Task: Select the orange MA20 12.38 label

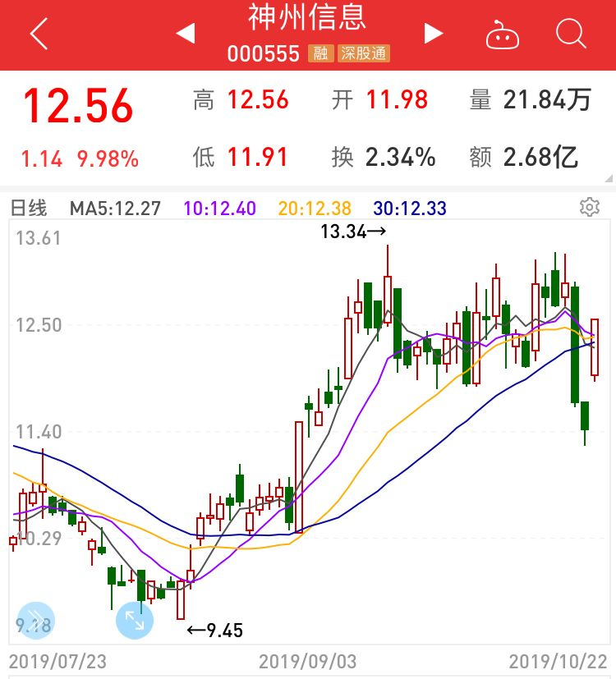Action: [x=315, y=209]
